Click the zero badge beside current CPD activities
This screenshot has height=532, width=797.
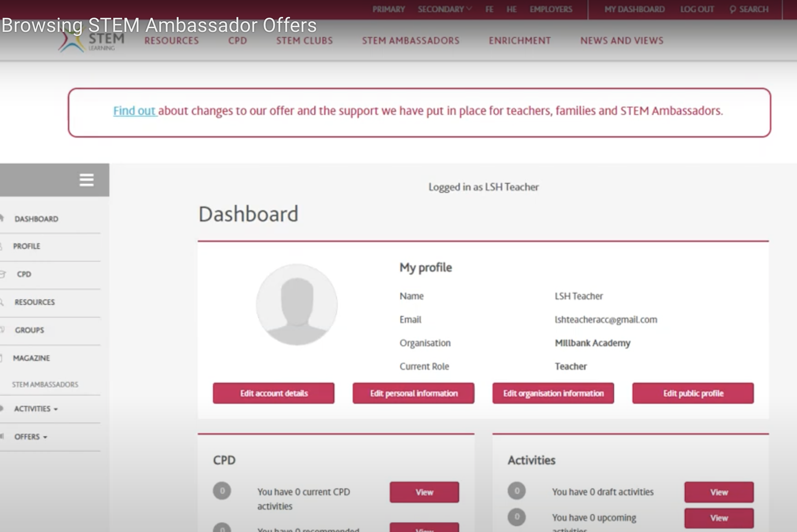[x=222, y=491]
